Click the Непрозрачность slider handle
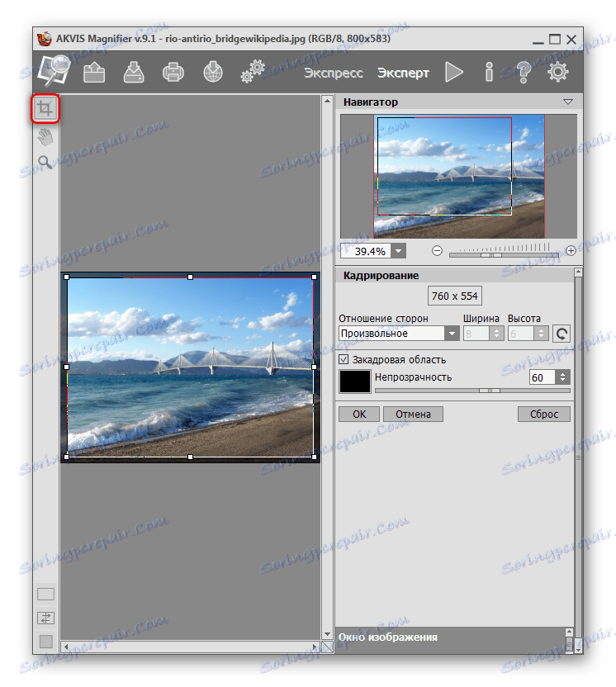616x687 pixels. coord(490,391)
